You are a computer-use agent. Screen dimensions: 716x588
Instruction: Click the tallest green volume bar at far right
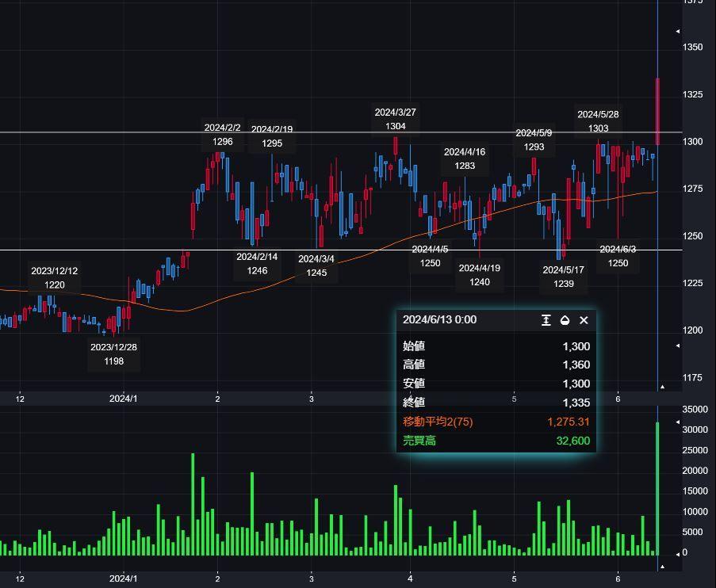point(657,487)
